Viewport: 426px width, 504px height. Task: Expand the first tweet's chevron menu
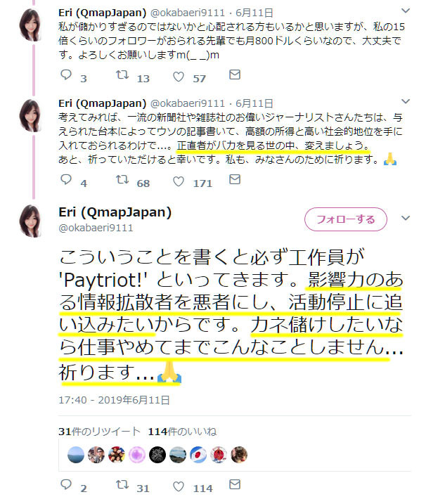[406, 11]
